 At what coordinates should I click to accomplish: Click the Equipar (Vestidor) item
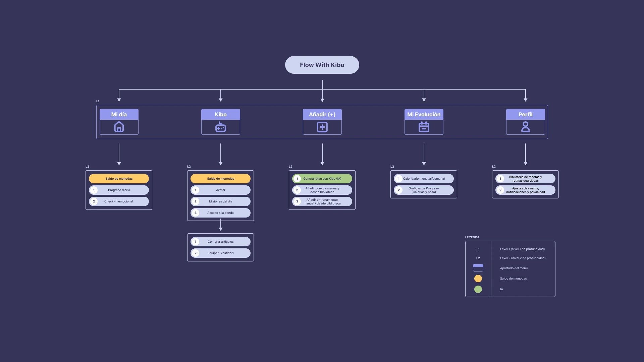pyautogui.click(x=221, y=253)
